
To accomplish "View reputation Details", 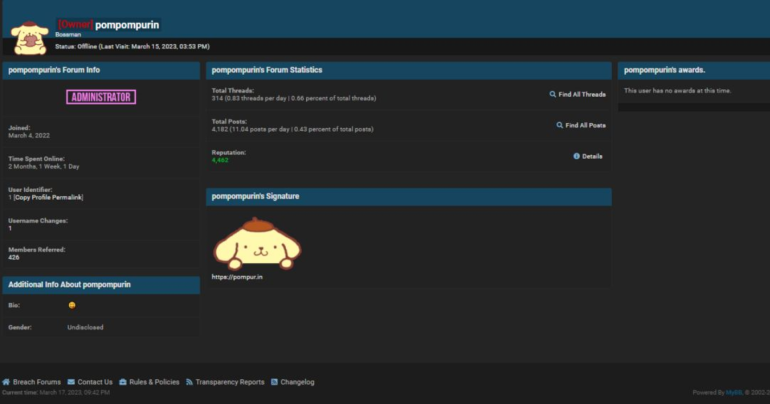I will pyautogui.click(x=592, y=156).
